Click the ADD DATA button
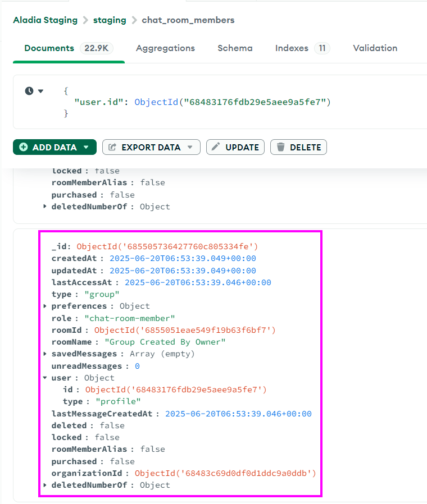The image size is (427, 504). (x=54, y=147)
